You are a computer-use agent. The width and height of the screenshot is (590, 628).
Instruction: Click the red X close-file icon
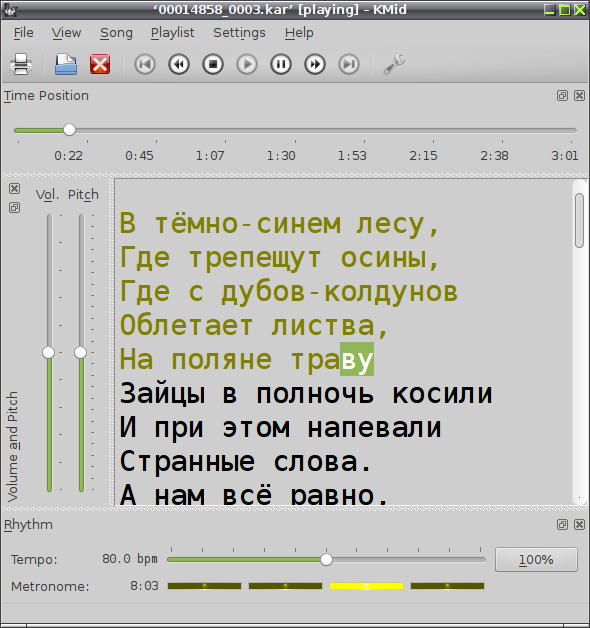pyautogui.click(x=100, y=64)
